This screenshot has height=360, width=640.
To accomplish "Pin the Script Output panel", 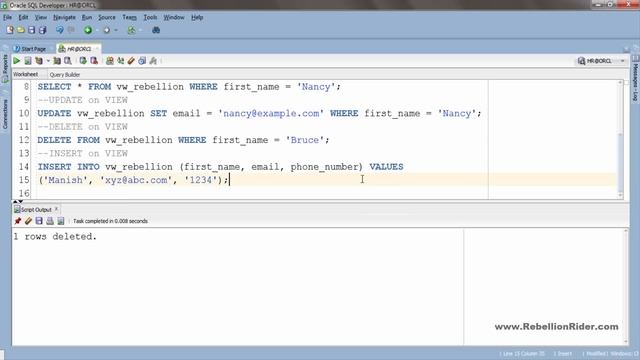I will pyautogui.click(x=18, y=221).
